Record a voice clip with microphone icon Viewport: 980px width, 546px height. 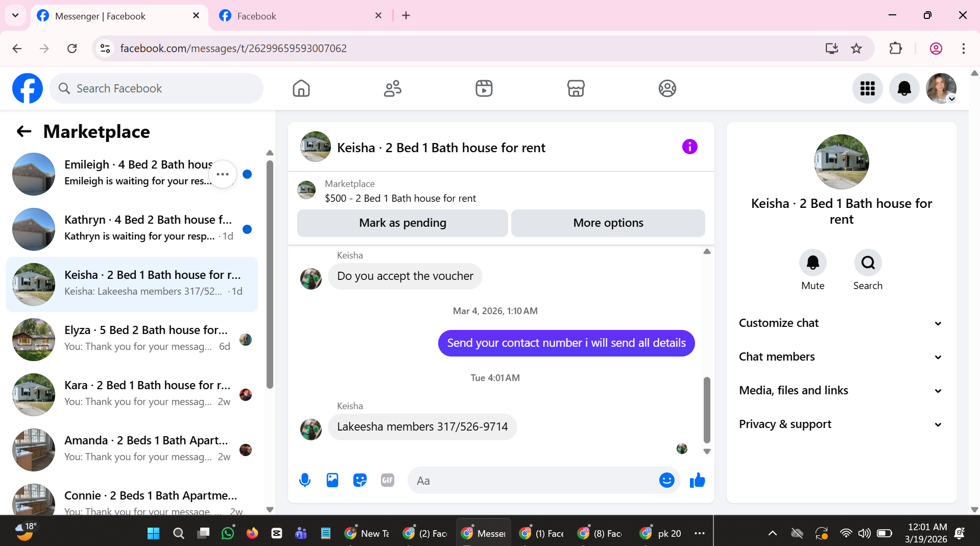click(305, 480)
